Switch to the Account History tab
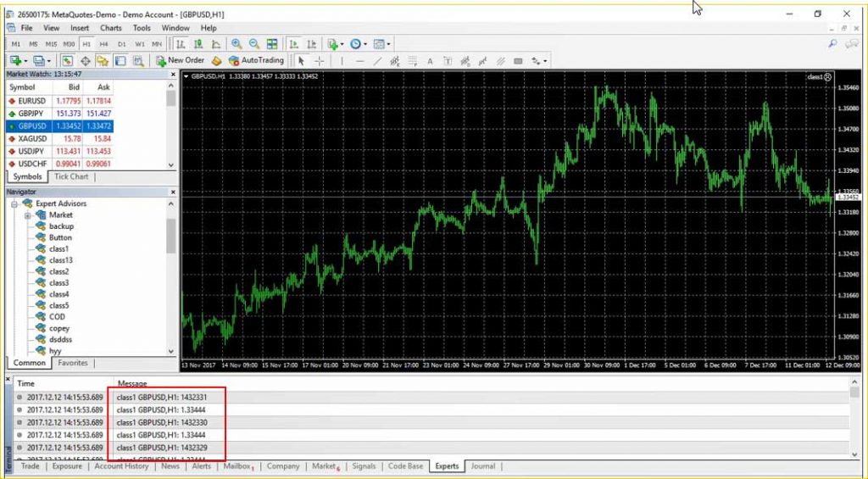The height and width of the screenshot is (479, 868). coord(121,466)
